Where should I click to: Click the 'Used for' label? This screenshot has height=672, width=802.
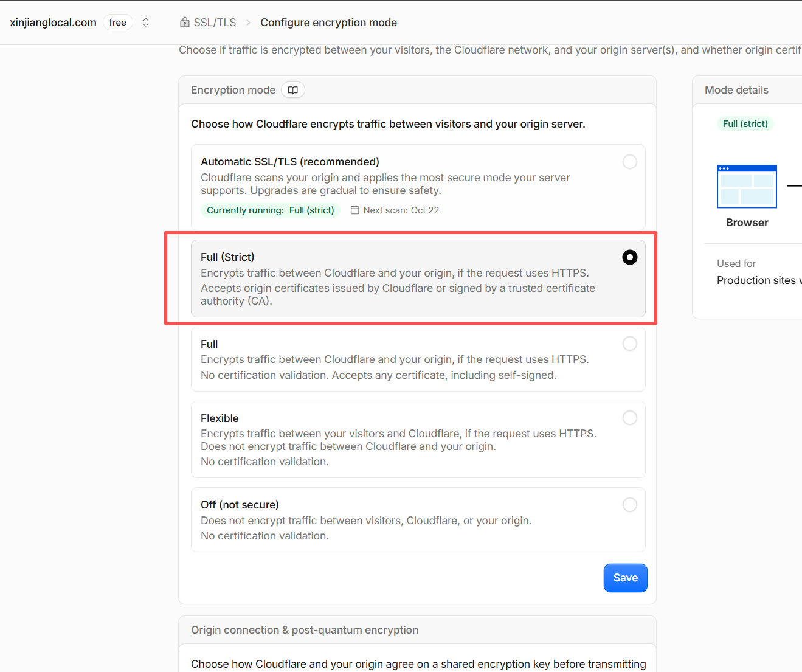tap(736, 263)
